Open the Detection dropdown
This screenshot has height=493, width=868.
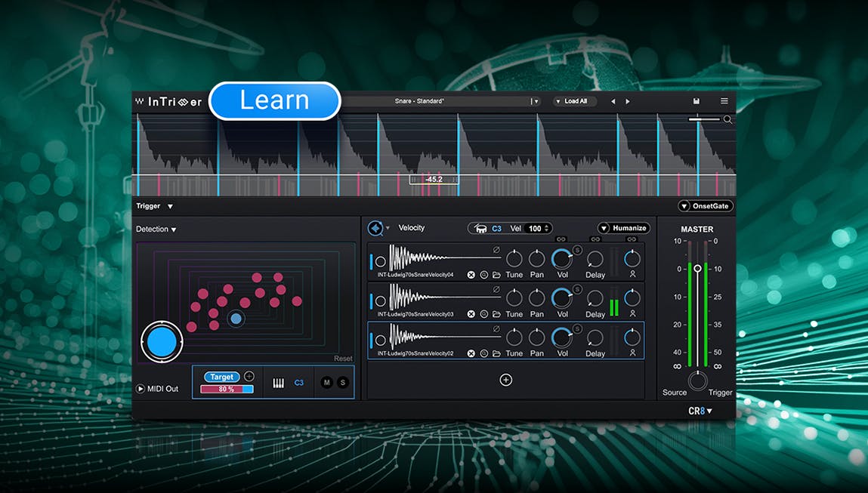(x=156, y=229)
